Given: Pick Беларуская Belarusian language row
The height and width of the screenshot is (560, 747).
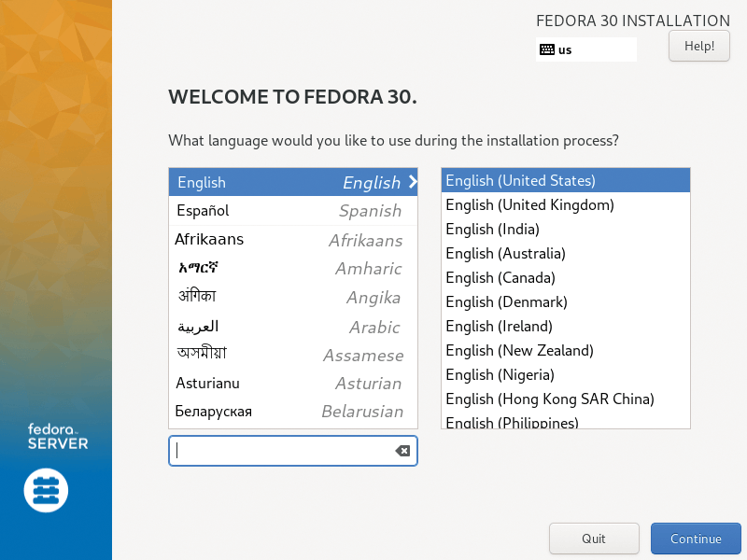Looking at the screenshot, I should pyautogui.click(x=293, y=412).
